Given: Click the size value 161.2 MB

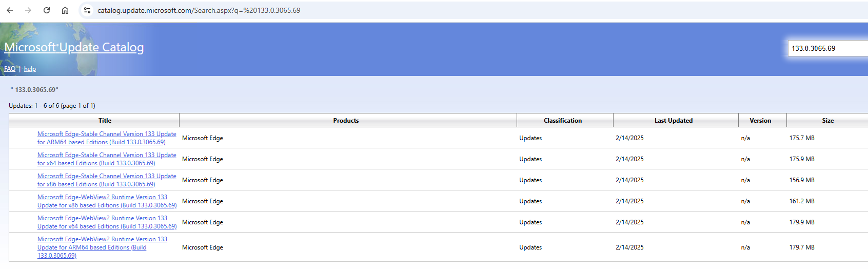Looking at the screenshot, I should tap(802, 201).
